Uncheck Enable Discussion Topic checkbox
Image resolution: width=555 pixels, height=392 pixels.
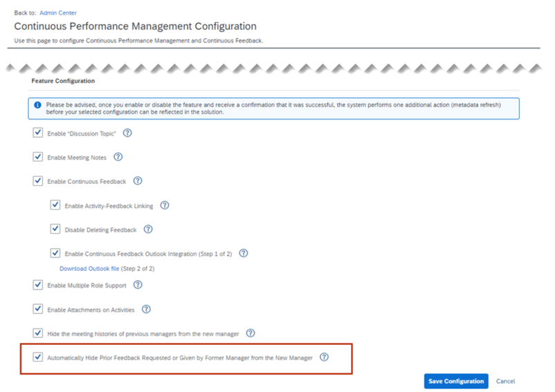click(38, 133)
